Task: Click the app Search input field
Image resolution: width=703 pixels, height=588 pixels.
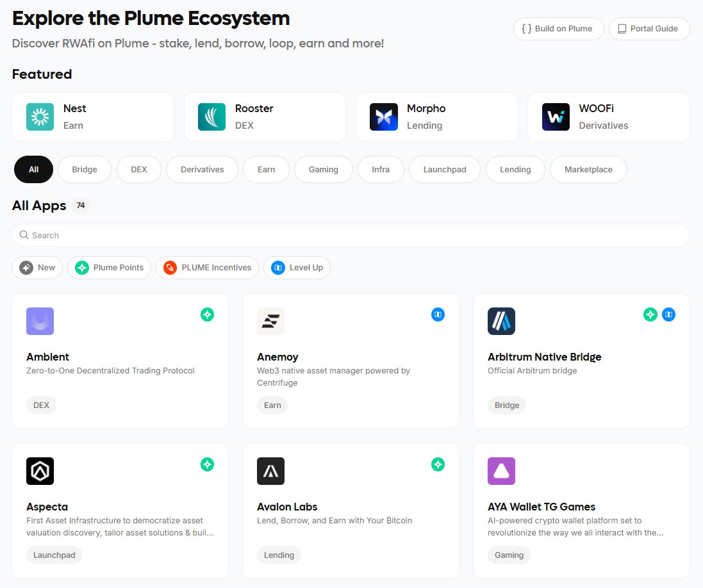Action: pyautogui.click(x=351, y=235)
